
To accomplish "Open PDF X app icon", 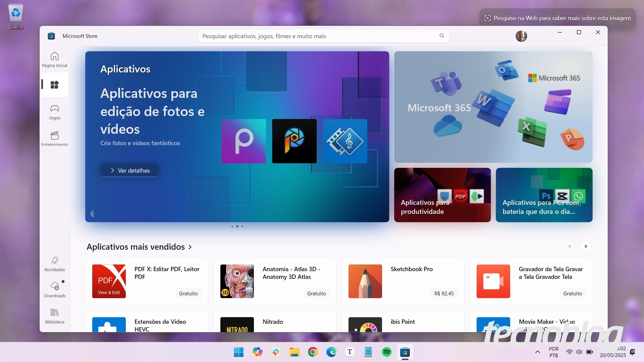I will 109,281.
